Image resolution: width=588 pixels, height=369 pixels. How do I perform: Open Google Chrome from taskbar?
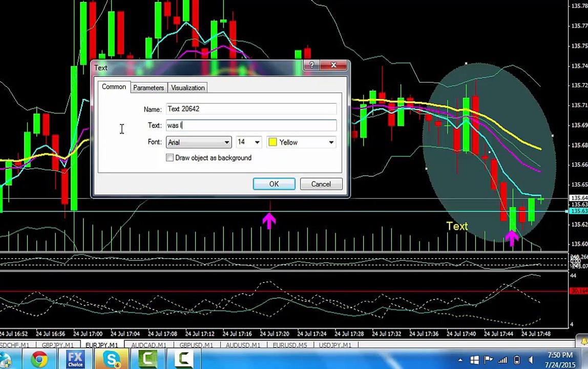click(x=39, y=359)
